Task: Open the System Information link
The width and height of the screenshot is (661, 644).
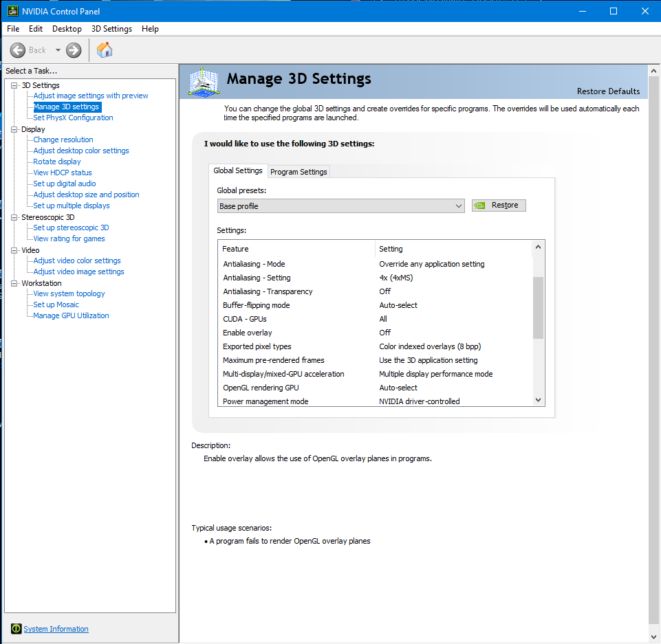Action: [x=56, y=629]
